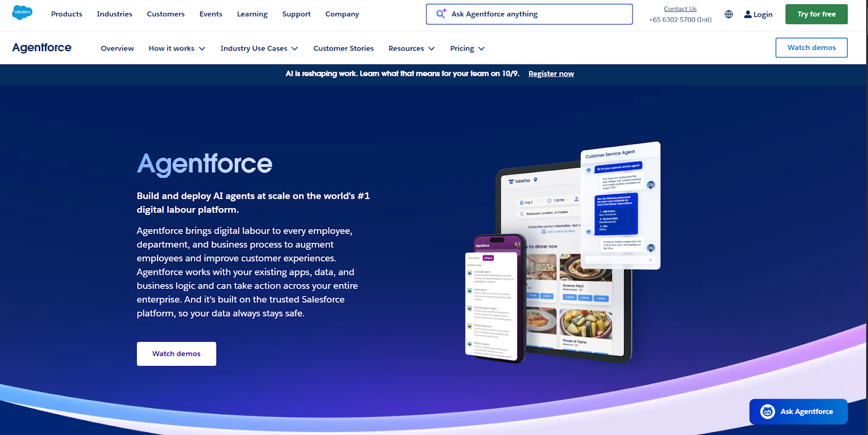Open the Support menu
Screen dimensions: 868x435
pos(296,14)
